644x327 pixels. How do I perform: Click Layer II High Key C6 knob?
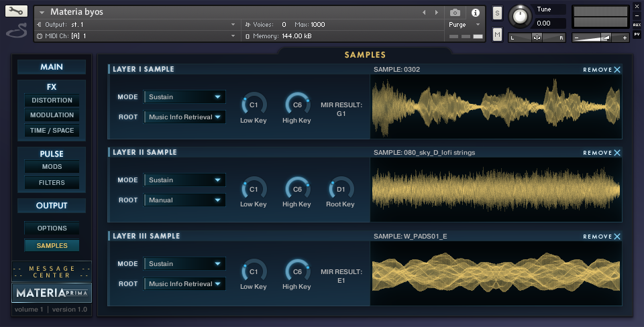click(x=297, y=189)
